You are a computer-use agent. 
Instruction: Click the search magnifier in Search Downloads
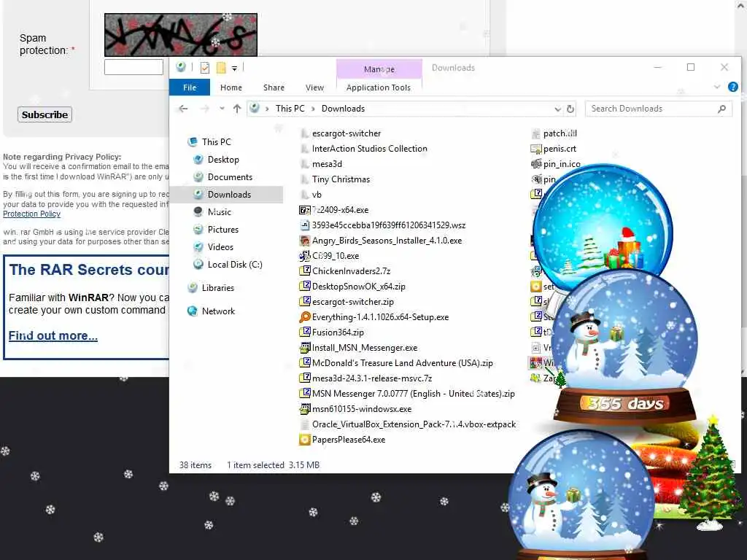point(721,109)
